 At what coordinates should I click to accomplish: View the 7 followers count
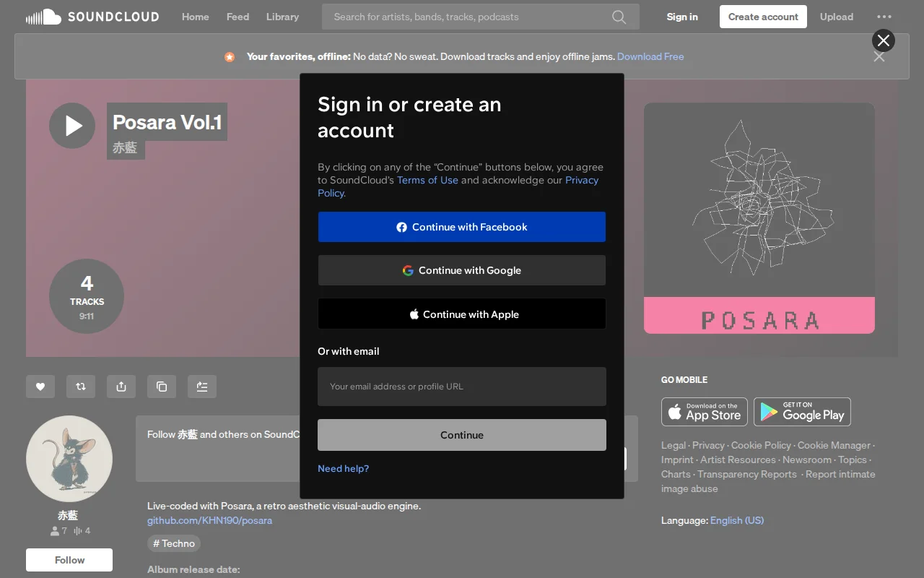coord(58,531)
